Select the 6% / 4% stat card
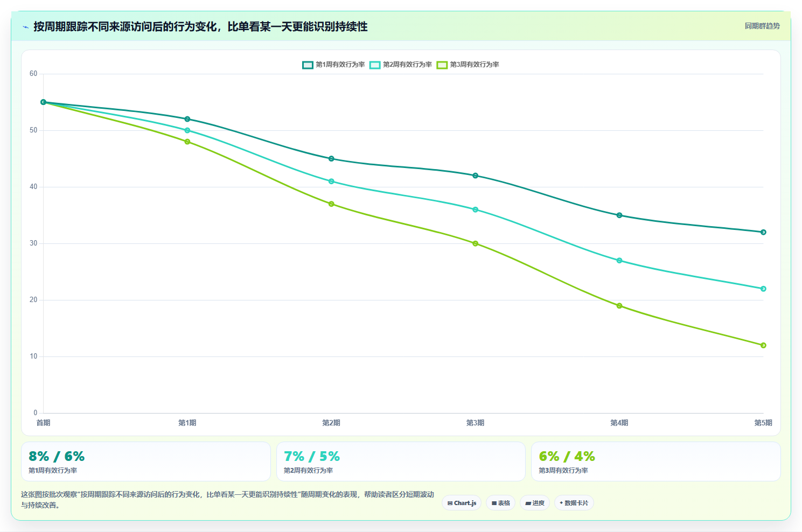Image resolution: width=802 pixels, height=532 pixels. point(655,461)
